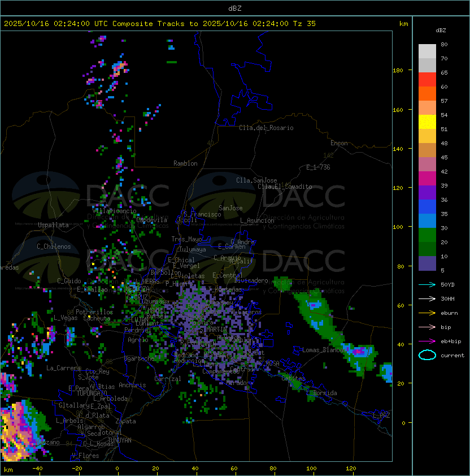This screenshot has width=470, height=476.
Task: Click the Carrizal map label
Action: pyautogui.click(x=168, y=379)
